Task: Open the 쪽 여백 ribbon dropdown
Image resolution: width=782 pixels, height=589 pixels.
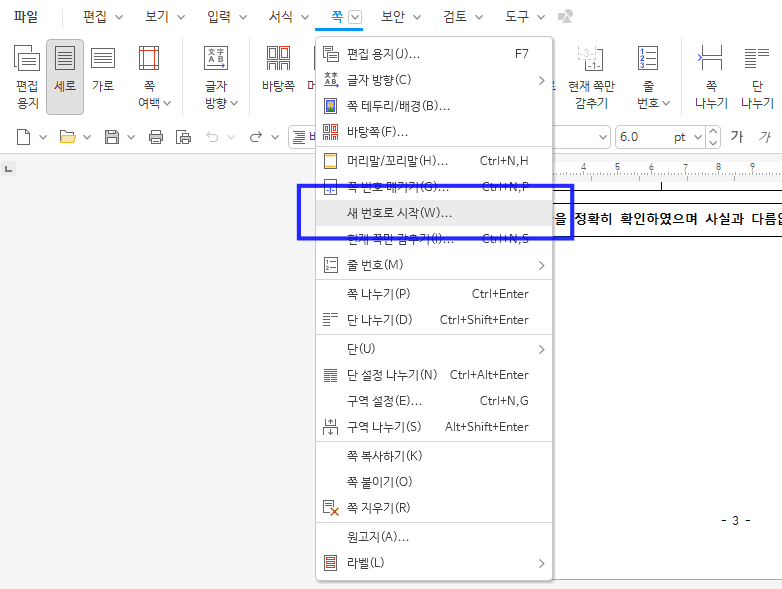Action: tap(153, 77)
